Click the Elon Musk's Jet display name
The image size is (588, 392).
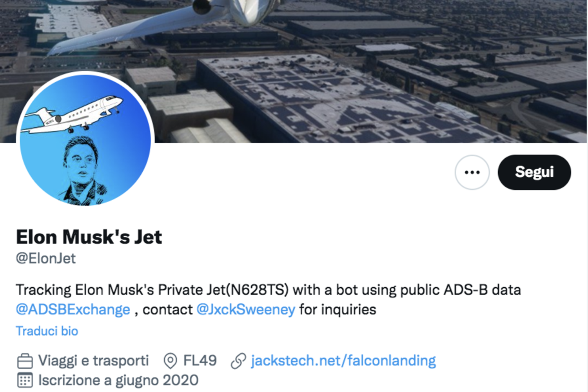[x=89, y=236]
